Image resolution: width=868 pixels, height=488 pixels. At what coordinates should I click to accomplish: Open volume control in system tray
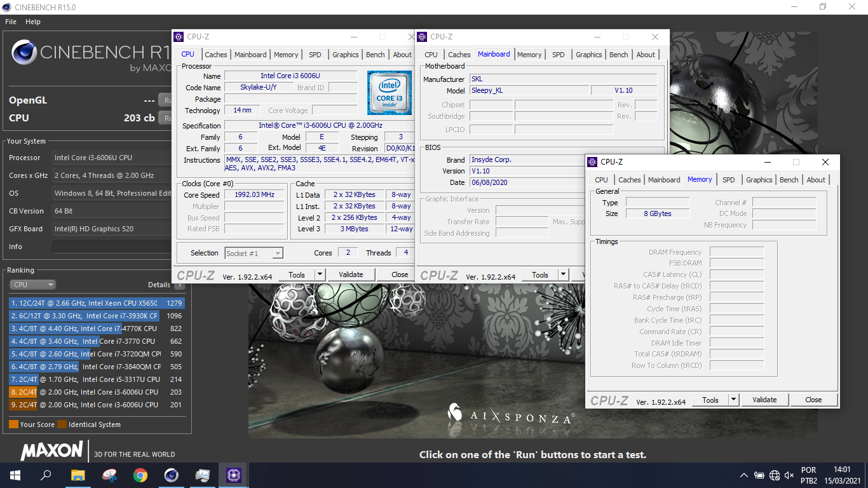(789, 475)
